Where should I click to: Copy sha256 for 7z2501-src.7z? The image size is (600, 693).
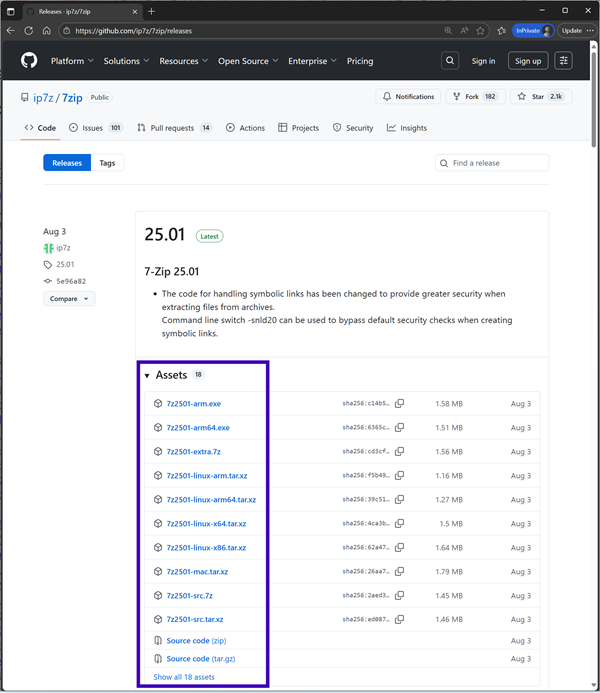click(x=399, y=595)
